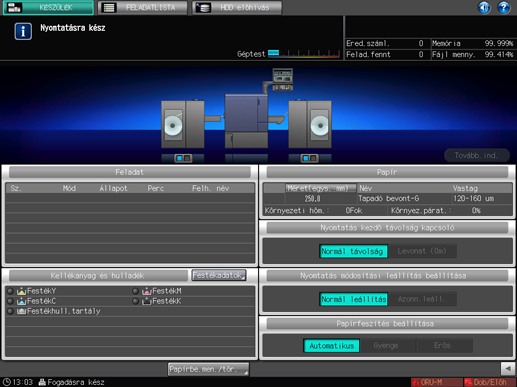Click the speaker sound icon
This screenshot has height=387, width=517.
tap(484, 7)
